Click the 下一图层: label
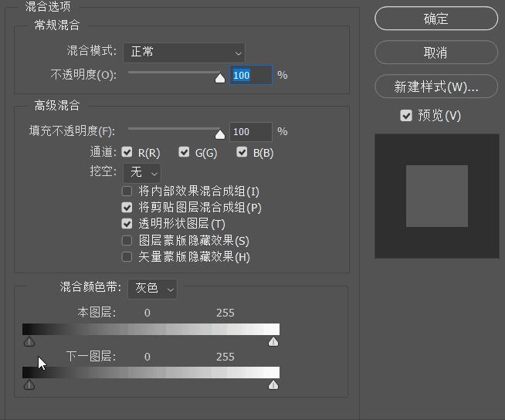The image size is (505, 420). (91, 356)
